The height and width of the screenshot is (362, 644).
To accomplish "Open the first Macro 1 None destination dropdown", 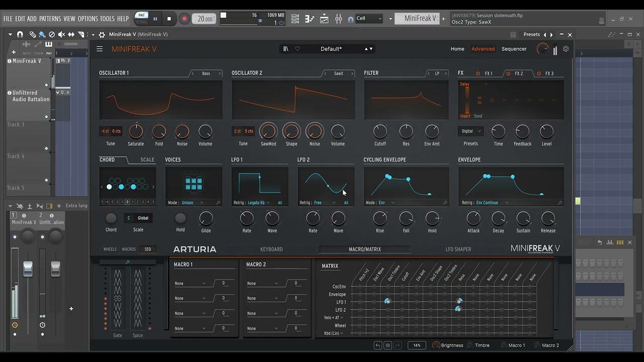I will [x=190, y=284].
